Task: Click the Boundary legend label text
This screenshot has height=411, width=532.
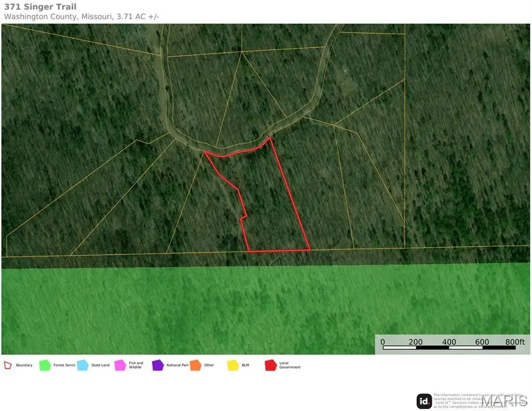Action: 24,366
